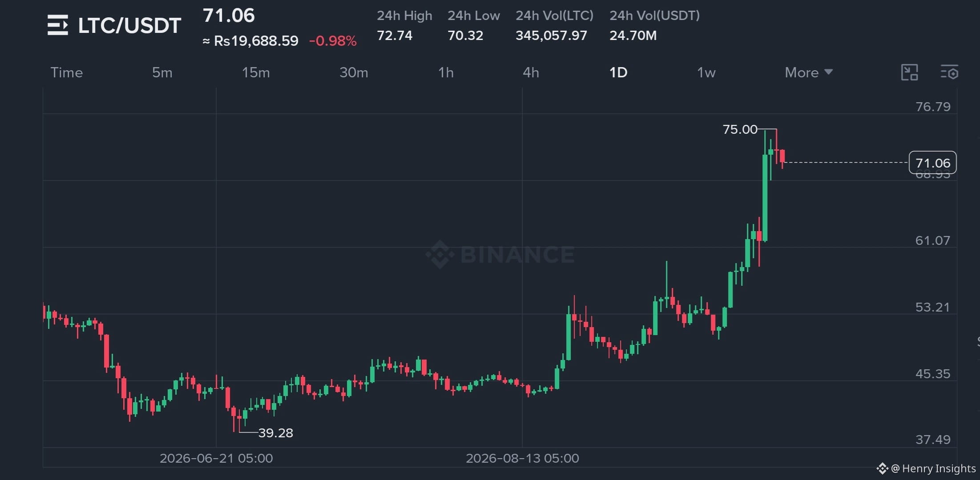The image size is (980, 480).
Task: Click the LTC/USDT pair name
Action: [129, 25]
